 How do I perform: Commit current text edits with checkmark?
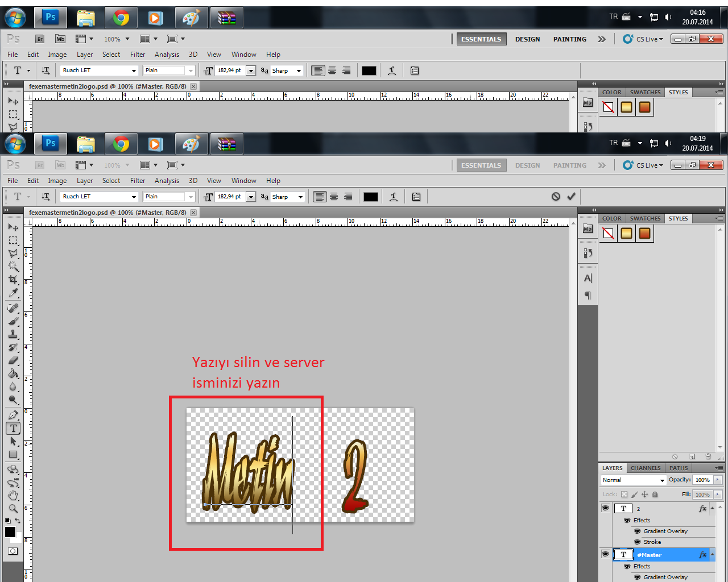[x=571, y=197]
